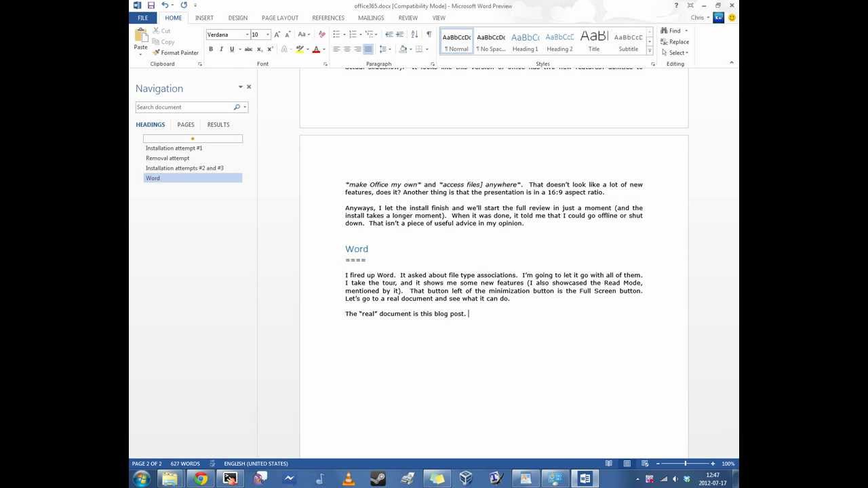Open the REVIEW tab
This screenshot has height=488, width=868.
click(x=408, y=18)
